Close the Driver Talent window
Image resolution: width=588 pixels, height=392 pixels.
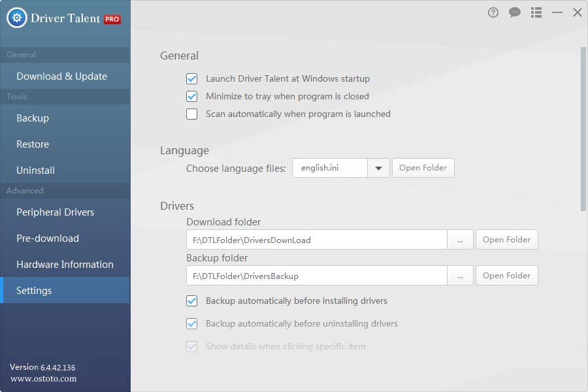(578, 13)
